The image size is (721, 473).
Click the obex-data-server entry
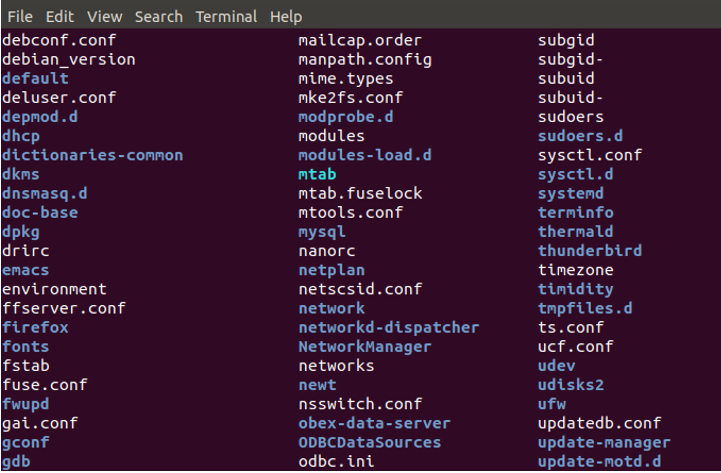[x=374, y=423]
